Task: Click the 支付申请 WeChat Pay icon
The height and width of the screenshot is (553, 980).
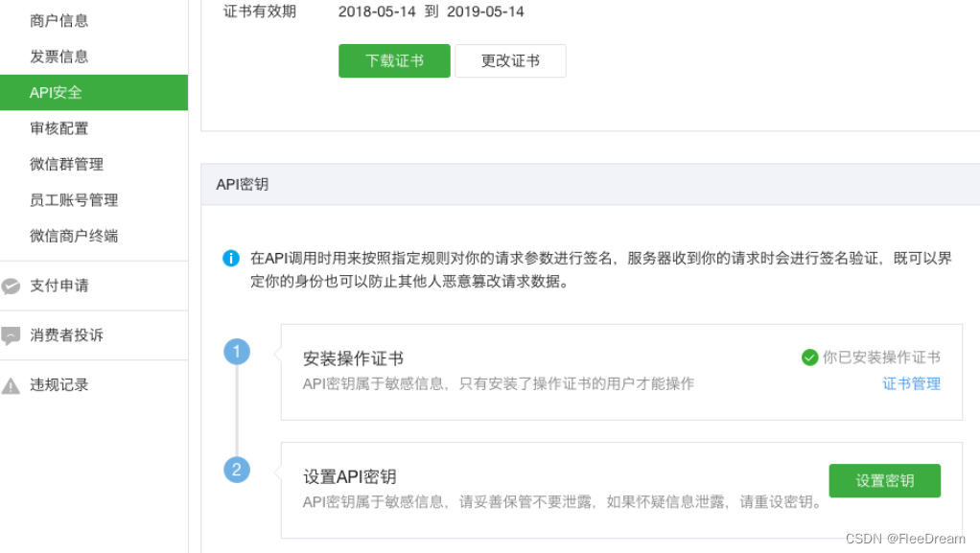Action: (x=11, y=287)
